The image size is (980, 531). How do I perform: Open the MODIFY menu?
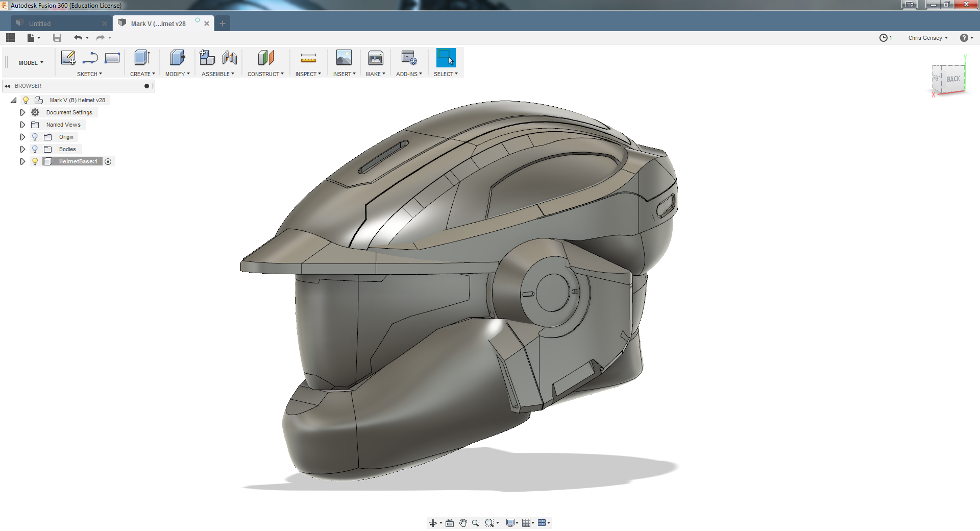(177, 74)
